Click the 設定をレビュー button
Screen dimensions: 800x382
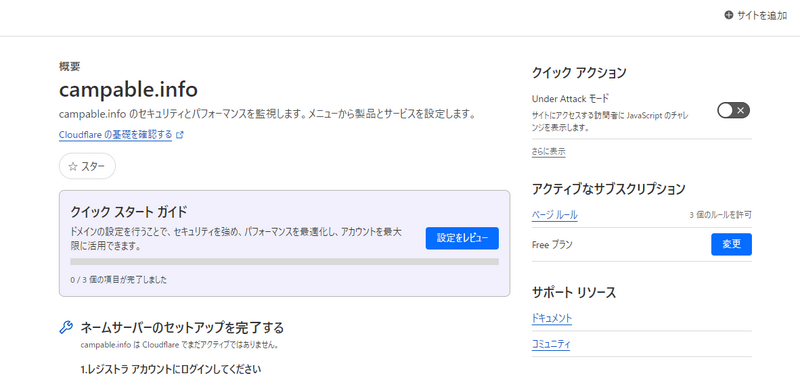[x=462, y=238]
